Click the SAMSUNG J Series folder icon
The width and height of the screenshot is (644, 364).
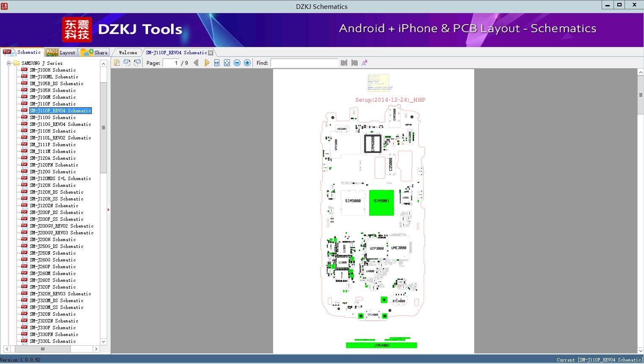click(17, 63)
